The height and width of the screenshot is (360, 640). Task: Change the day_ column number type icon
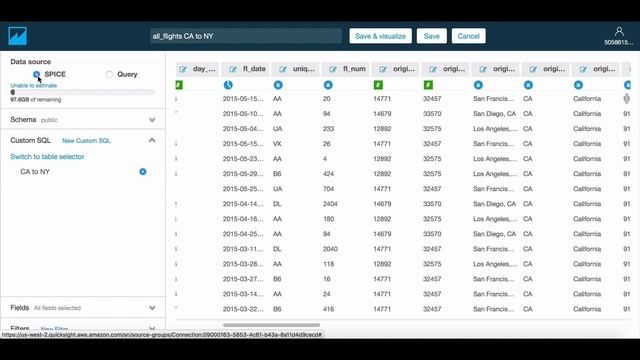point(179,85)
